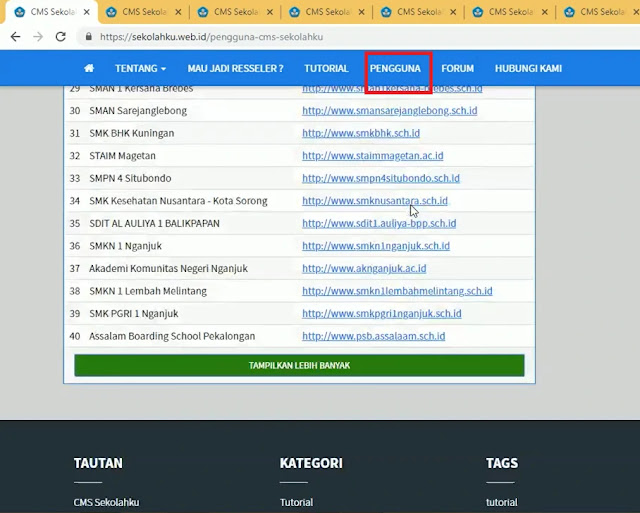Viewport: 640px width, 513px height.
Task: Close the fourth CMS Sekolahku tab
Action: pyautogui.click(x=361, y=12)
